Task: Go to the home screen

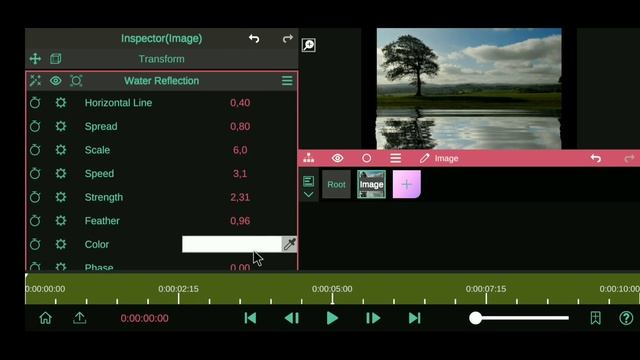Action: (46, 318)
